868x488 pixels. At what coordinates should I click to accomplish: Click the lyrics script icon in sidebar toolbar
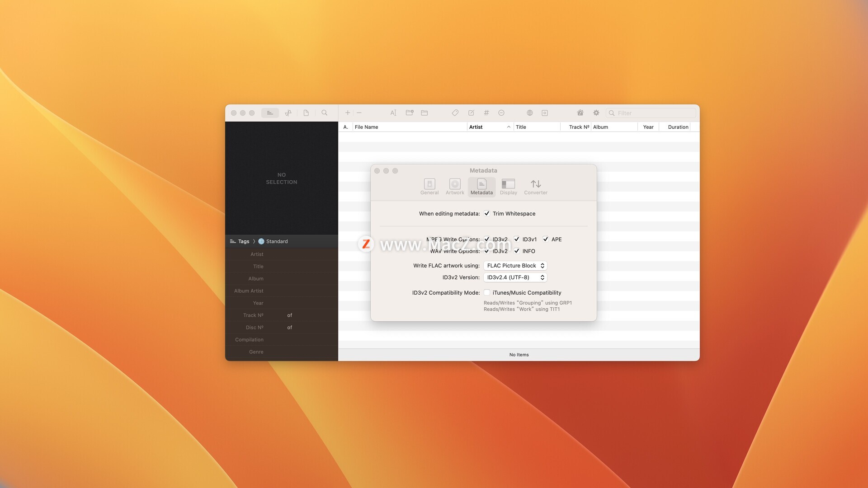tap(288, 113)
